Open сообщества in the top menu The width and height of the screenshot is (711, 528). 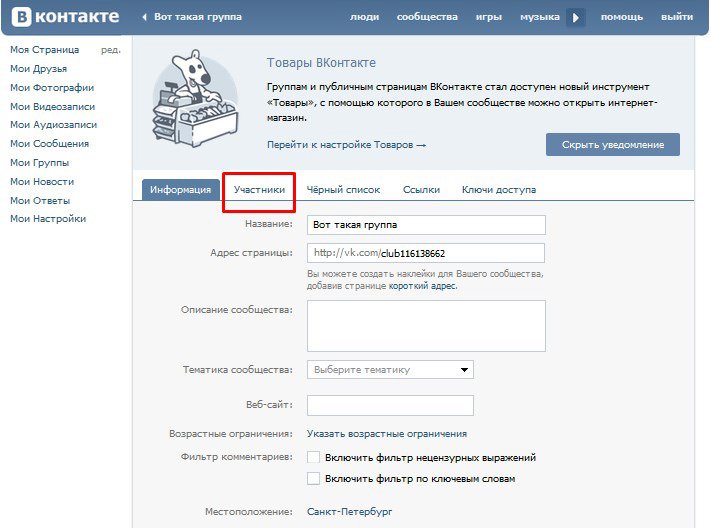pyautogui.click(x=427, y=17)
